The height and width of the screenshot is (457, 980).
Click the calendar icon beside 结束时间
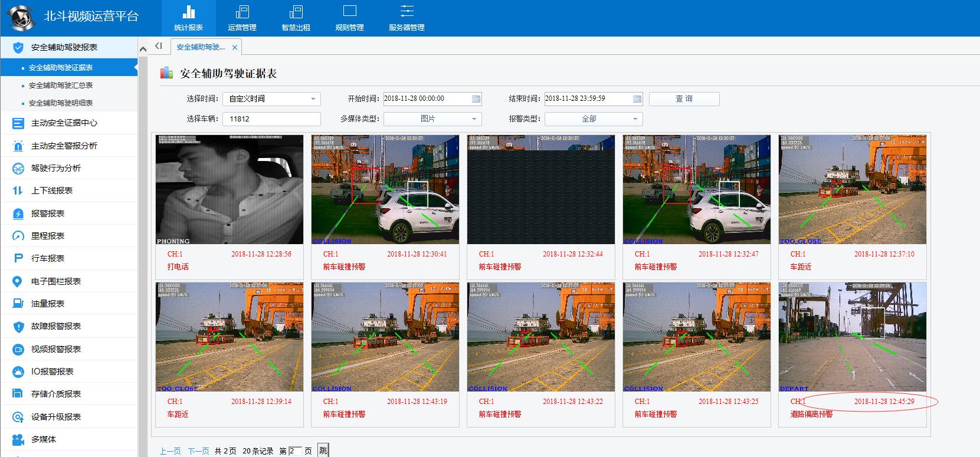coord(637,99)
